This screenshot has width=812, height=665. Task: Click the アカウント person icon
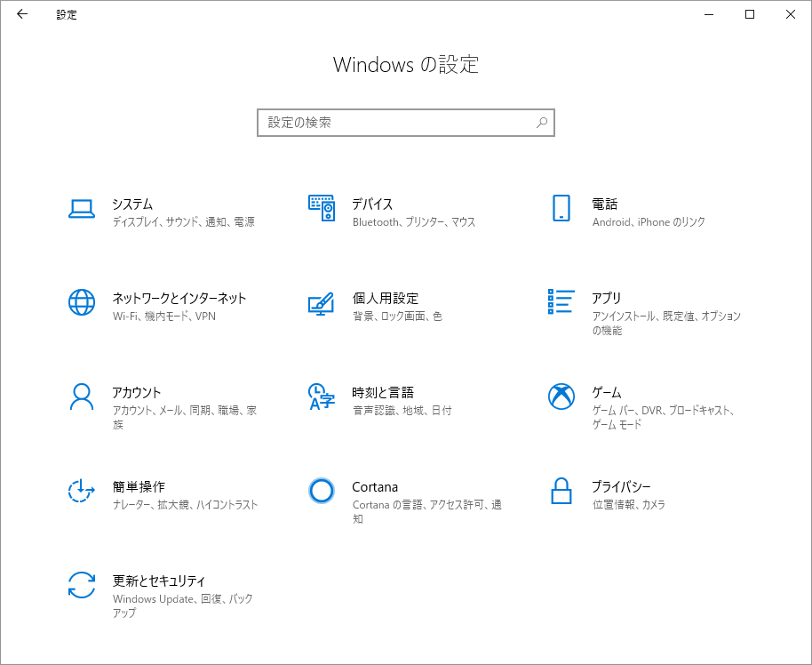pyautogui.click(x=82, y=397)
